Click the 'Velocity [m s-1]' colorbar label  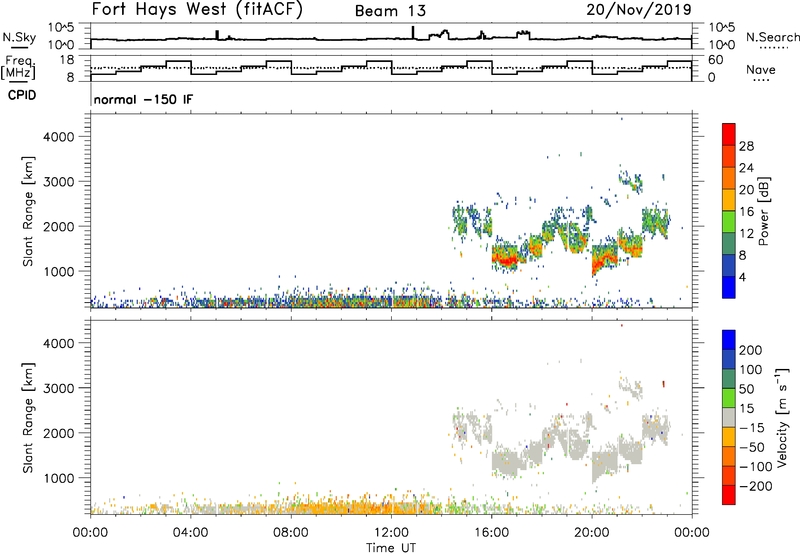pyautogui.click(x=782, y=417)
